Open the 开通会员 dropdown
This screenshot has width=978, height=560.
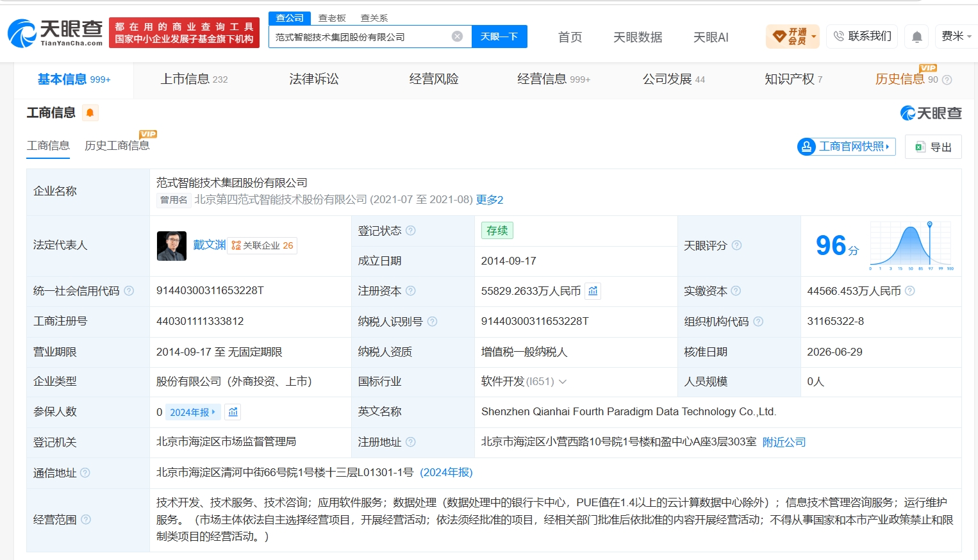pos(793,37)
